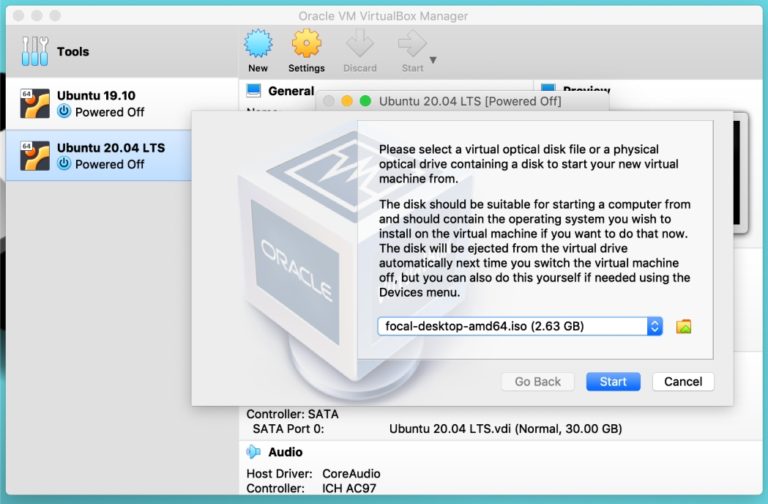Click the Audio section header
This screenshot has width=768, height=504.
point(285,452)
